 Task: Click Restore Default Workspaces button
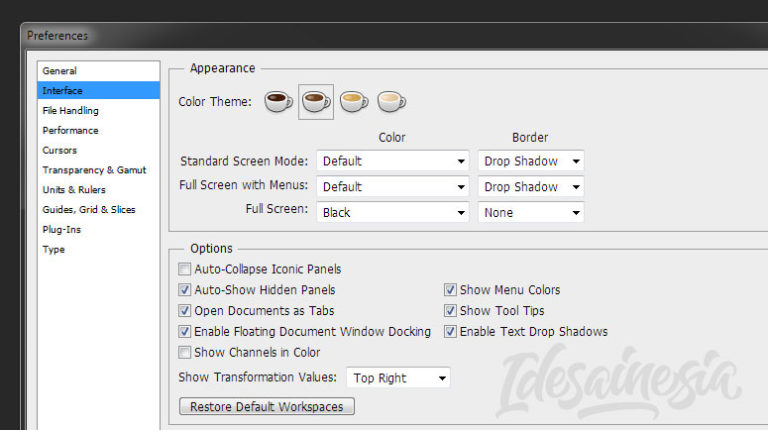[266, 407]
